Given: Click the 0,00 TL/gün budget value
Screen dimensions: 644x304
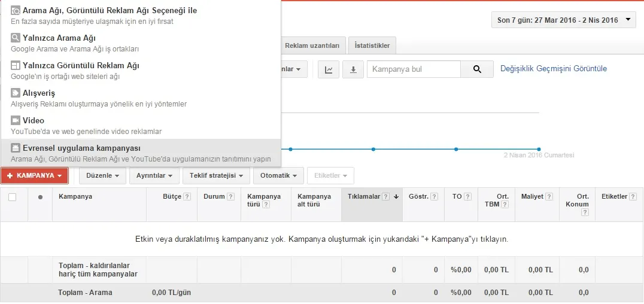Looking at the screenshot, I should [171, 293].
